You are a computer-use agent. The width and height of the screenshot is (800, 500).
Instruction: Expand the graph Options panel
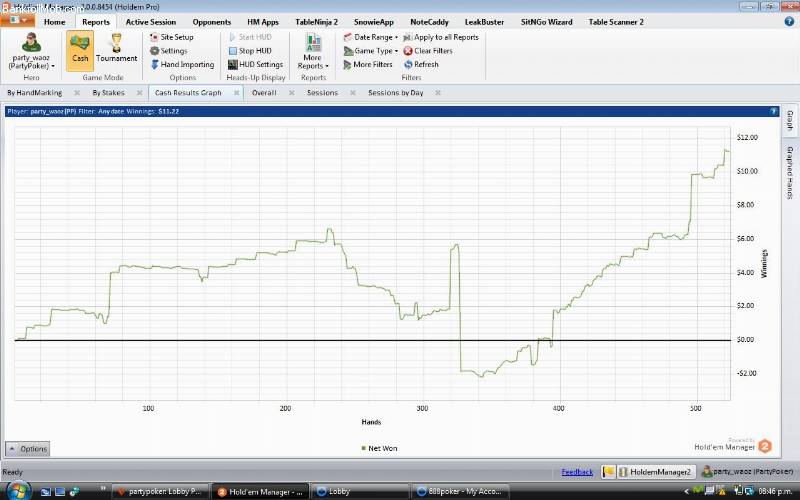click(x=28, y=449)
